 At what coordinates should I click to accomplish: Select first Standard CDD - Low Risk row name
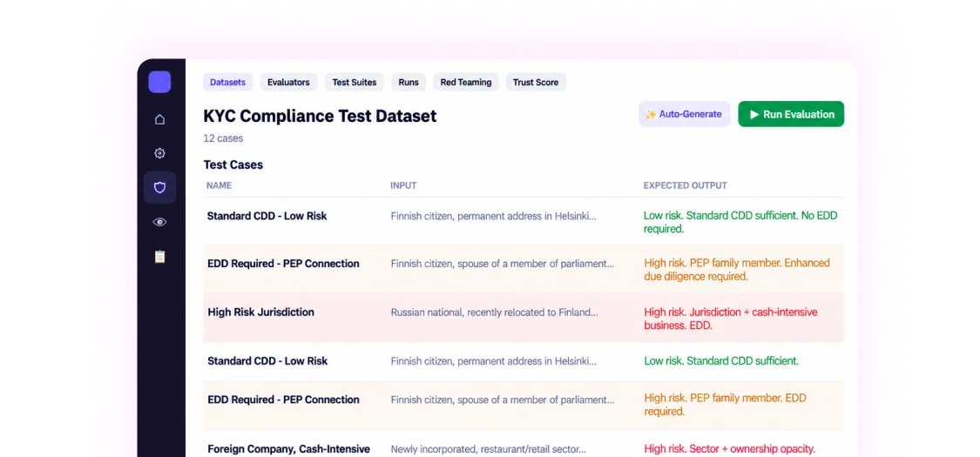coord(267,216)
